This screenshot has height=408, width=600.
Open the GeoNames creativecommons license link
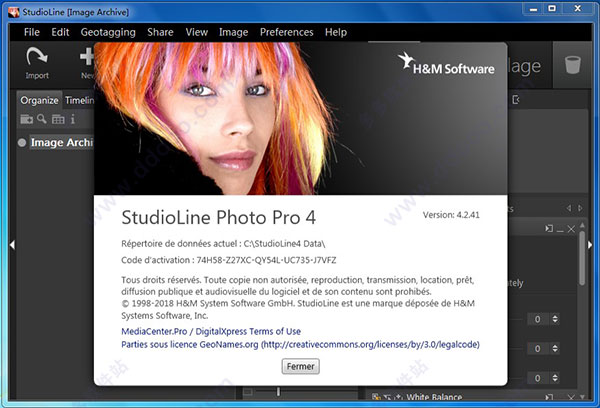300,344
